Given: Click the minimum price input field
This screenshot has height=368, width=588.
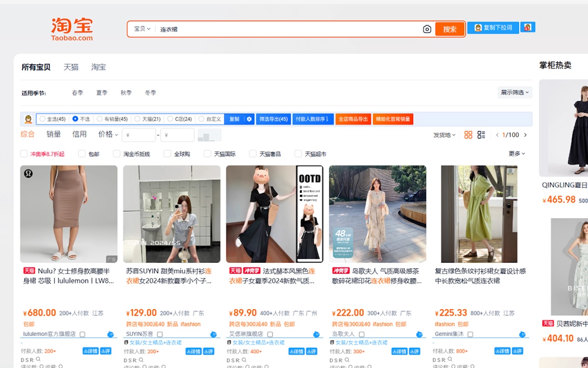Looking at the screenshot, I should [139, 135].
